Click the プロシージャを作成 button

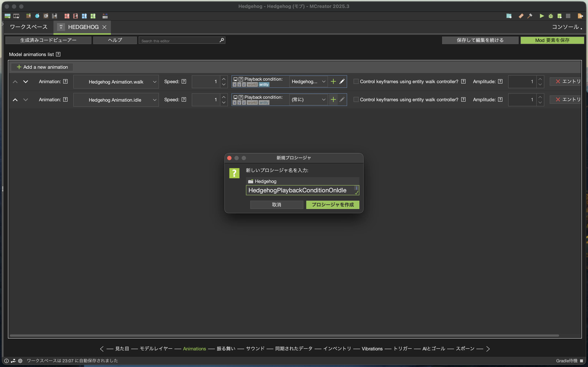tap(332, 205)
